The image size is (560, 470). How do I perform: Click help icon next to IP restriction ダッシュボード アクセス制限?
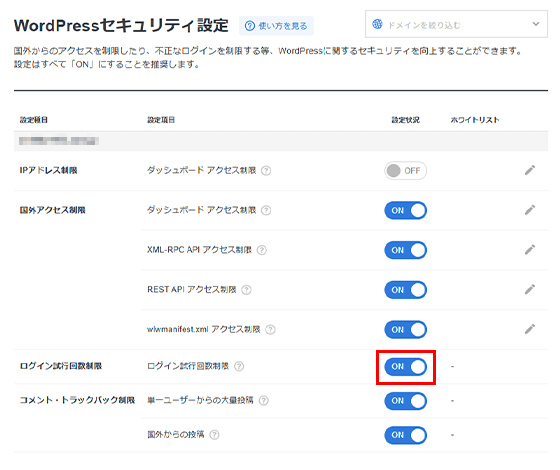(x=266, y=171)
